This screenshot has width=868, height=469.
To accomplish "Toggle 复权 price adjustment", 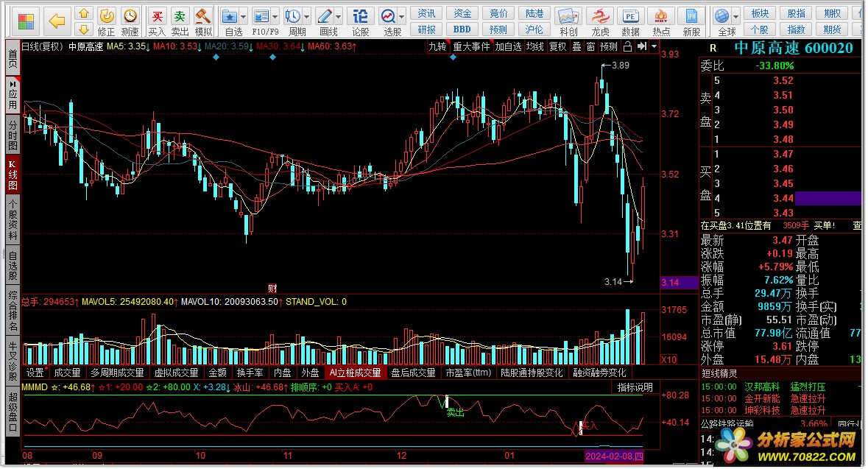I will click(x=557, y=46).
